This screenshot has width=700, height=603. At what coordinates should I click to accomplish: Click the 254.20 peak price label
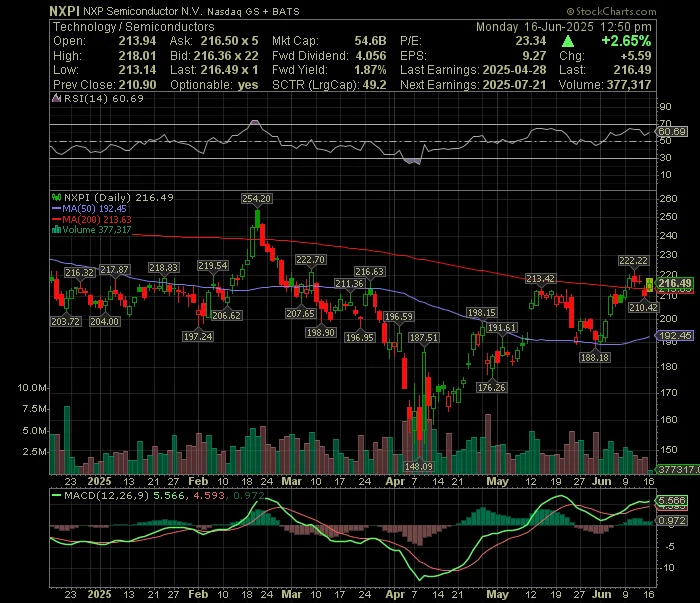pos(257,199)
